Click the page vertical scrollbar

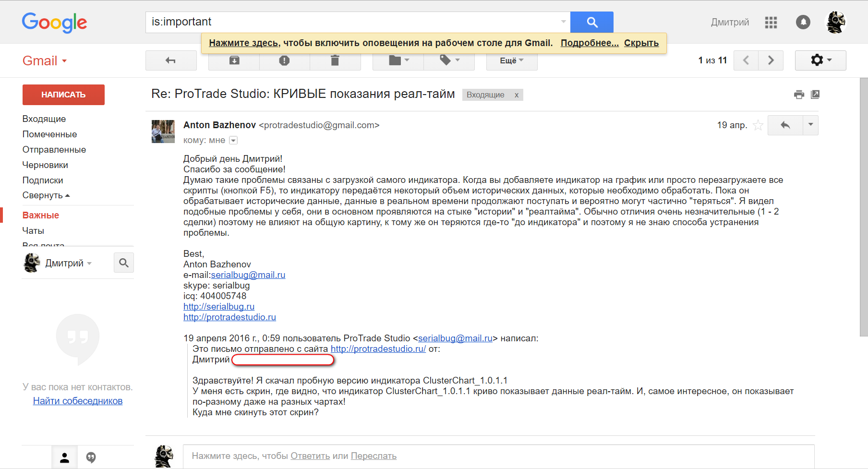[863, 206]
